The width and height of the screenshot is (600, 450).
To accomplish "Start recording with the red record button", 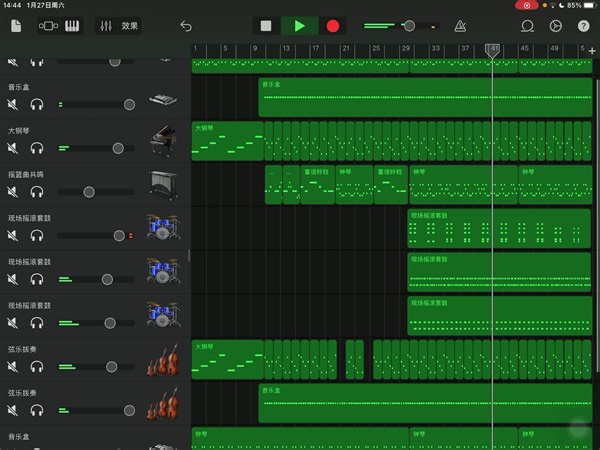I will pos(333,26).
